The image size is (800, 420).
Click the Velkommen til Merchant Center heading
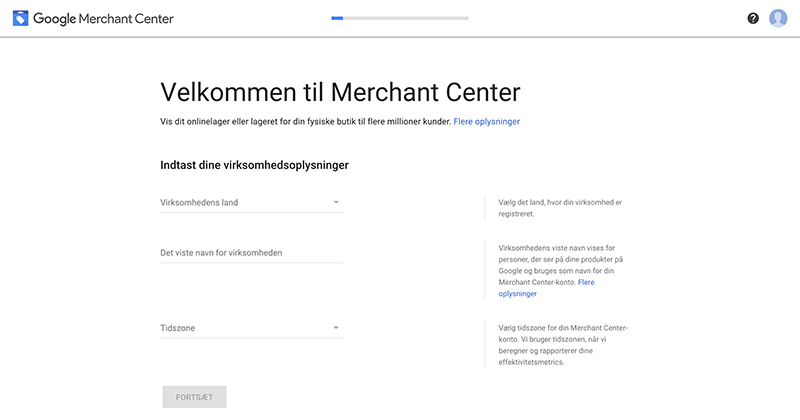pos(340,92)
